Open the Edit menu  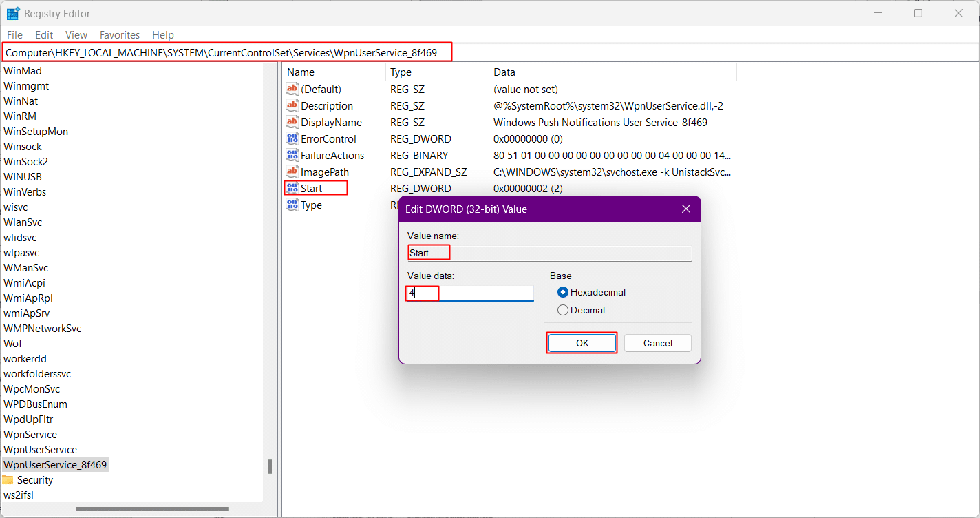(x=44, y=34)
